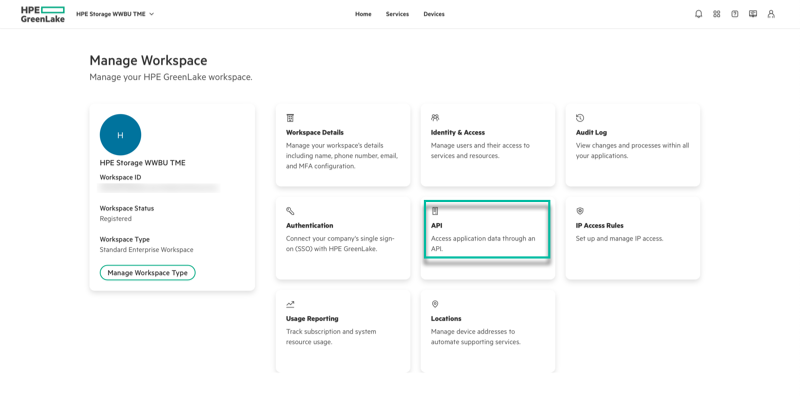This screenshot has width=800, height=396.
Task: Open the help question mark icon
Action: click(735, 14)
